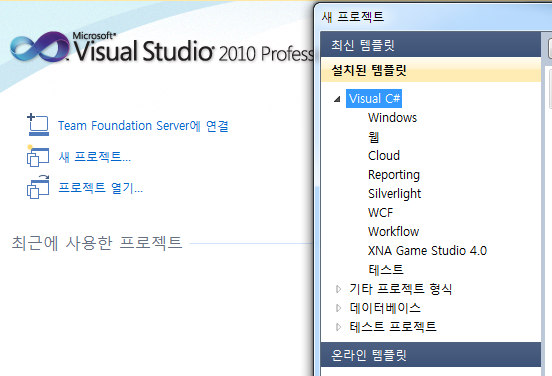Select the '테스트' category under Visual C#
The height and width of the screenshot is (376, 552).
pyautogui.click(x=386, y=270)
